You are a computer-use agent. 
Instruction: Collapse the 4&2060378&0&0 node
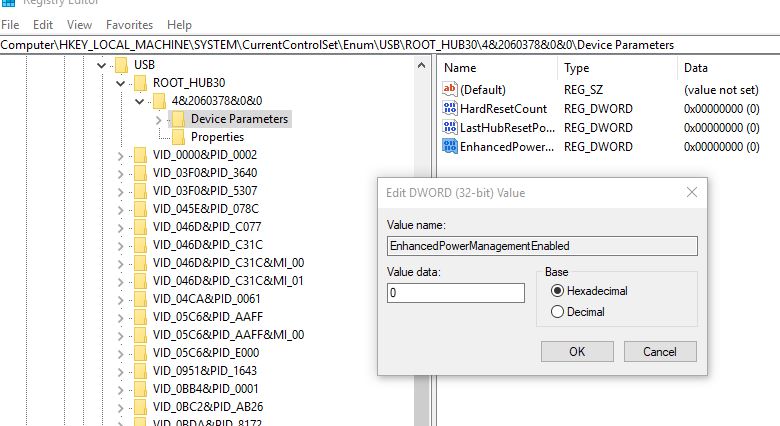pyautogui.click(x=139, y=101)
